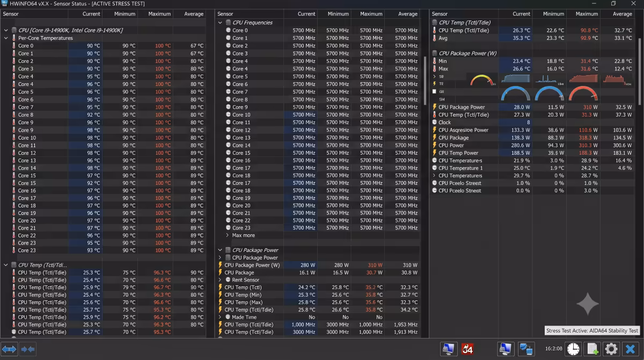Click thermometer icon next to Per-Core Temperatures
This screenshot has width=644, height=360.
(14, 38)
